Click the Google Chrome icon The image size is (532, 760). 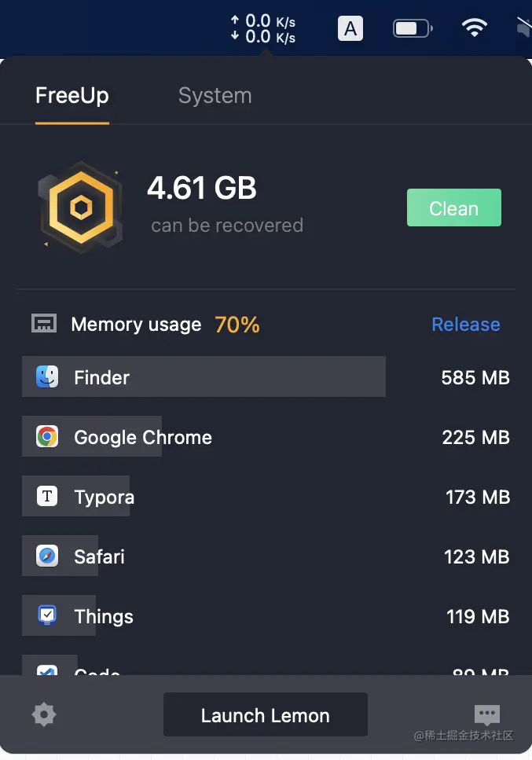tap(47, 437)
